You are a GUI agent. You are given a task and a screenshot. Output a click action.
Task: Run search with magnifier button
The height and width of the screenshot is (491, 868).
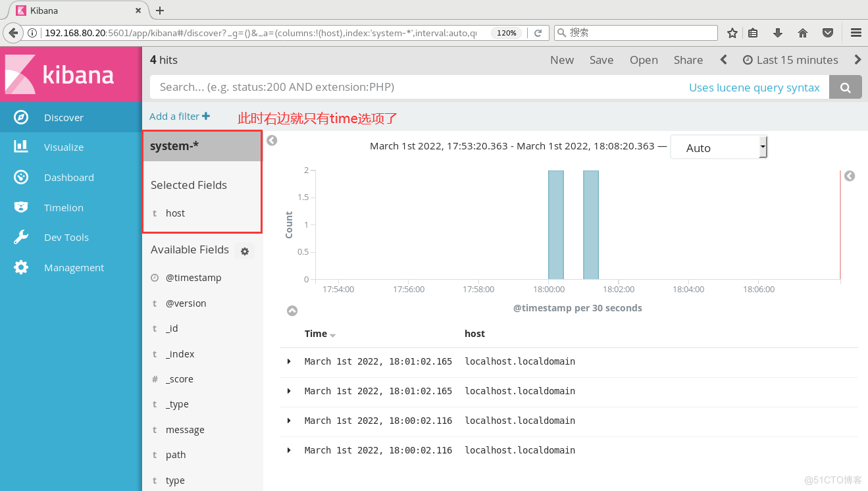tap(846, 87)
